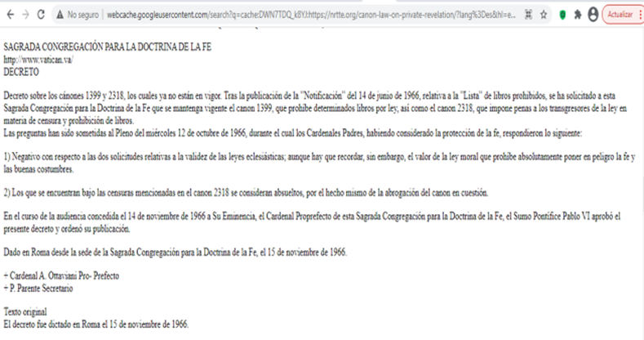Click the "P. Parente Secretario" signature line

[x=41, y=289]
